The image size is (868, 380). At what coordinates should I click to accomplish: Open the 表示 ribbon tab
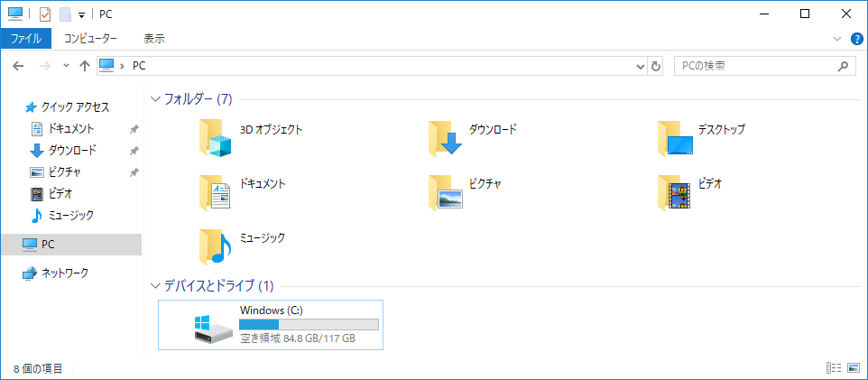click(x=154, y=39)
